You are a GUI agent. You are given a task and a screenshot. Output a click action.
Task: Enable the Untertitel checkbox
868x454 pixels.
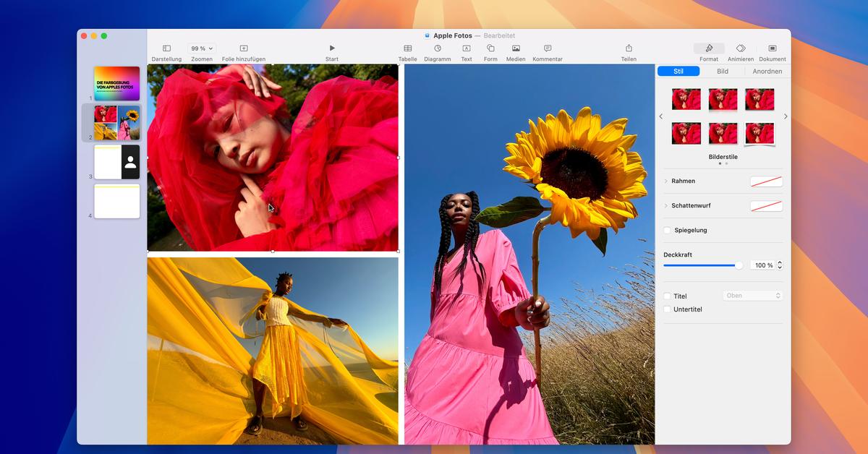pyautogui.click(x=667, y=309)
